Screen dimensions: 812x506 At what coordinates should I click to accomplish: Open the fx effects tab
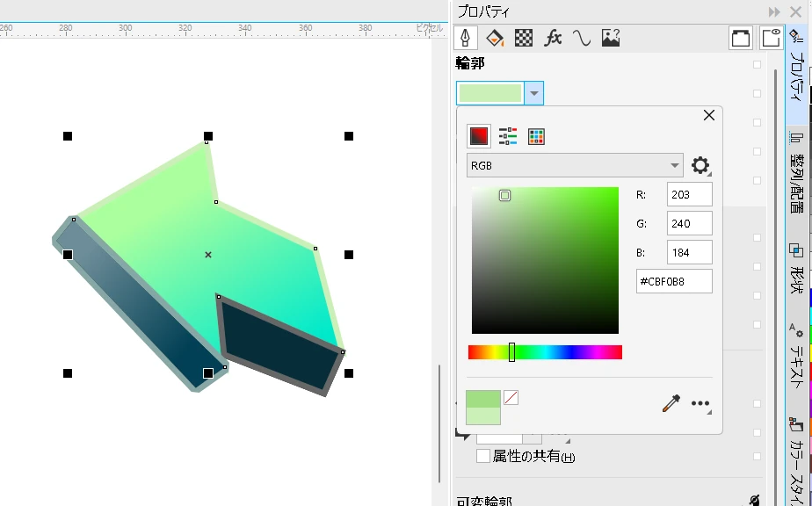(x=552, y=37)
